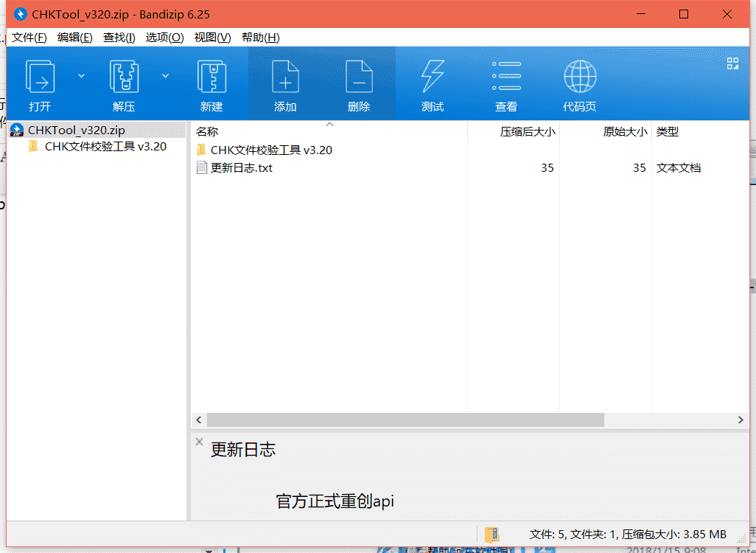Open the 选项(O) menu

point(164,38)
